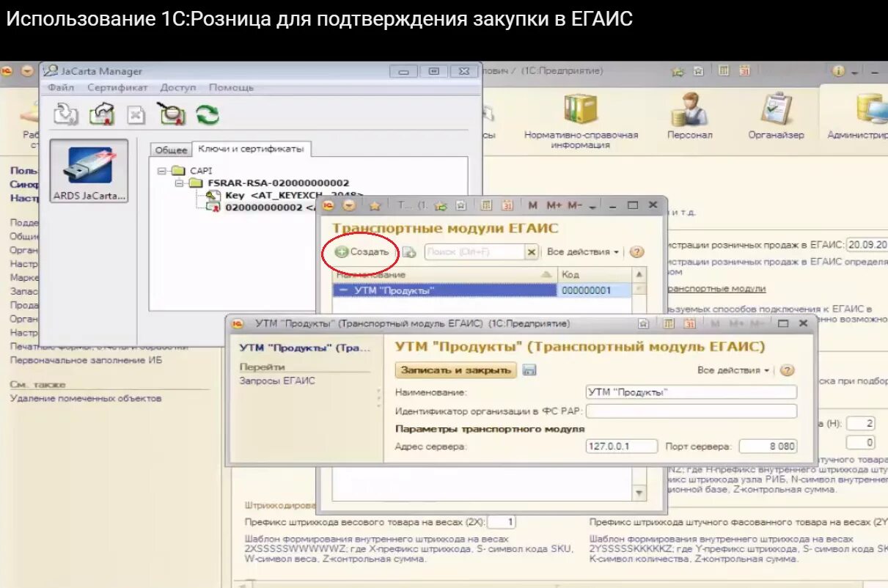Viewport: 888px width, 588px height.
Task: Collapse the FSRAR-RSA-020000000002 tree node
Action: [179, 183]
